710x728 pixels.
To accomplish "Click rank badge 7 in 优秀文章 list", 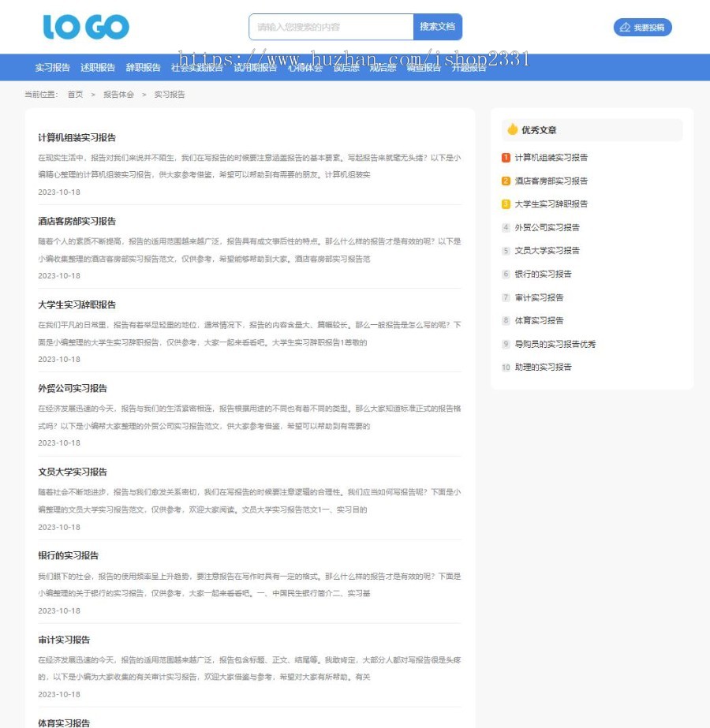I will pyautogui.click(x=506, y=297).
